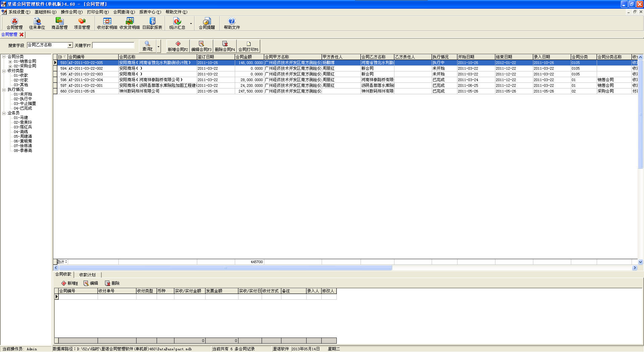Expand the 01-销售合同 tree node
Screen dimensions: 644x352
pyautogui.click(x=10, y=61)
